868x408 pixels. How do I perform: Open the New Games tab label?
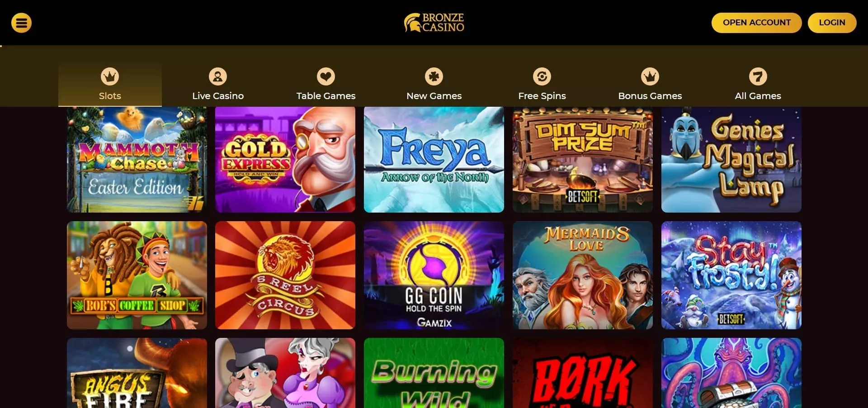(x=434, y=96)
